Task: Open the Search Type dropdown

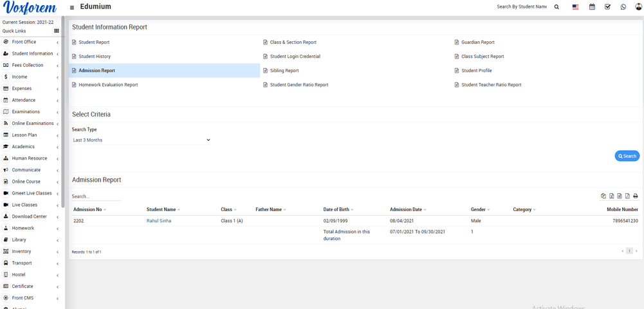Action: [142, 140]
